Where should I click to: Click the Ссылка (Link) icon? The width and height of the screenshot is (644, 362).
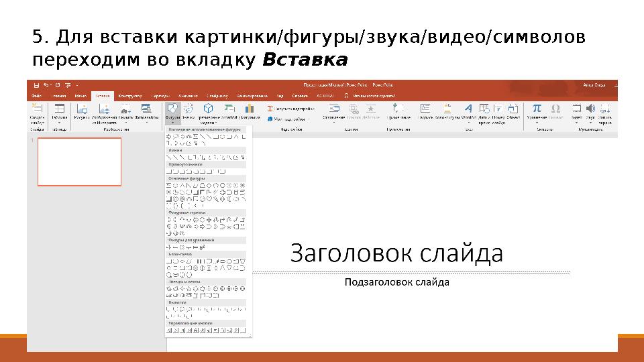(x=353, y=109)
